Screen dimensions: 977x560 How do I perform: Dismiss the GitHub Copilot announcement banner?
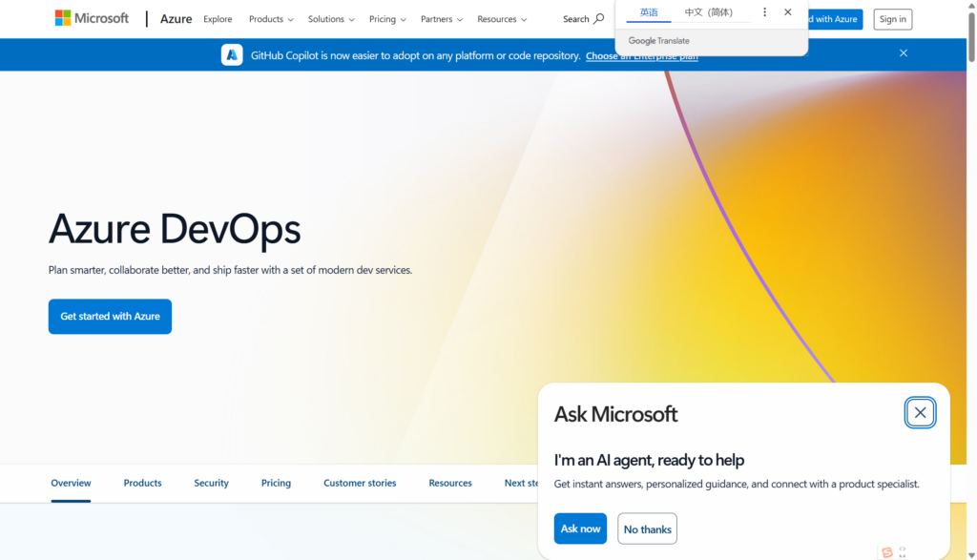[x=903, y=53]
